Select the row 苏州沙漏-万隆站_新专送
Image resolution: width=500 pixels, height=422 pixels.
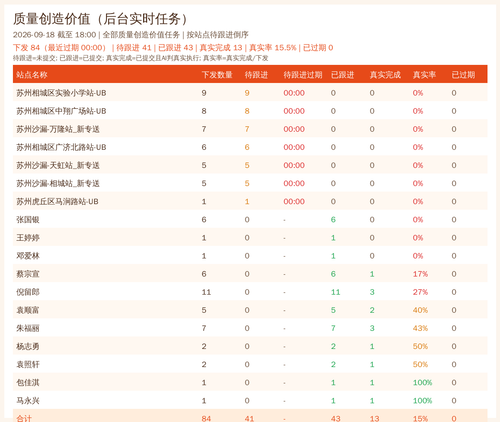point(250,129)
